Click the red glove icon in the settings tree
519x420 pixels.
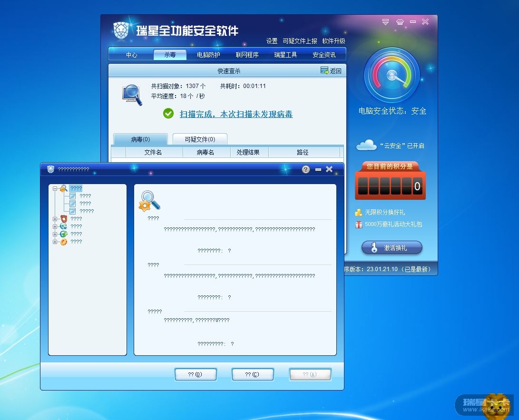pos(64,219)
